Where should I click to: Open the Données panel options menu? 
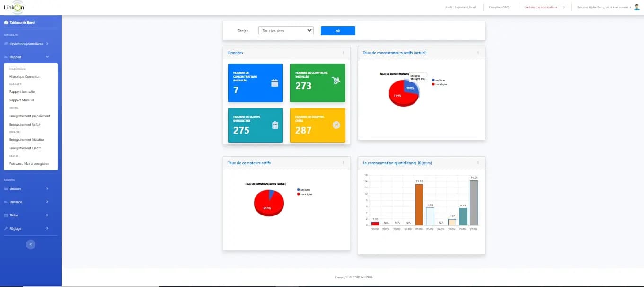click(x=344, y=53)
